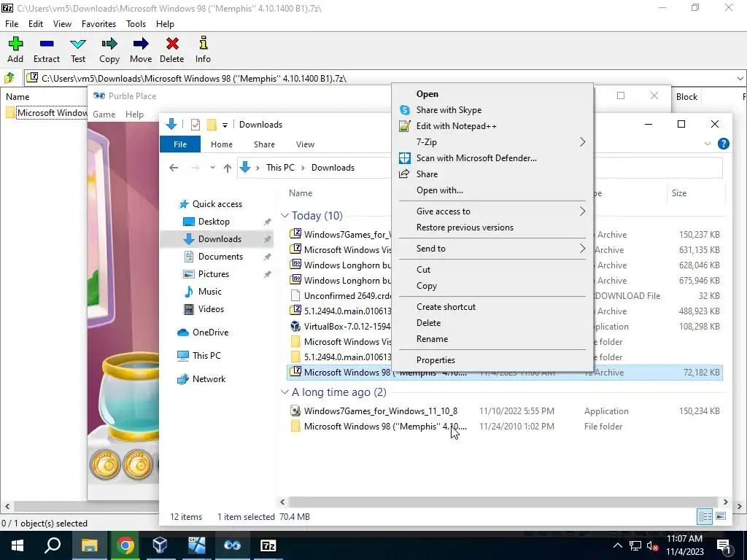This screenshot has width=747, height=560.
Task: Click the red Delete icon in 7-Zip
Action: [172, 50]
